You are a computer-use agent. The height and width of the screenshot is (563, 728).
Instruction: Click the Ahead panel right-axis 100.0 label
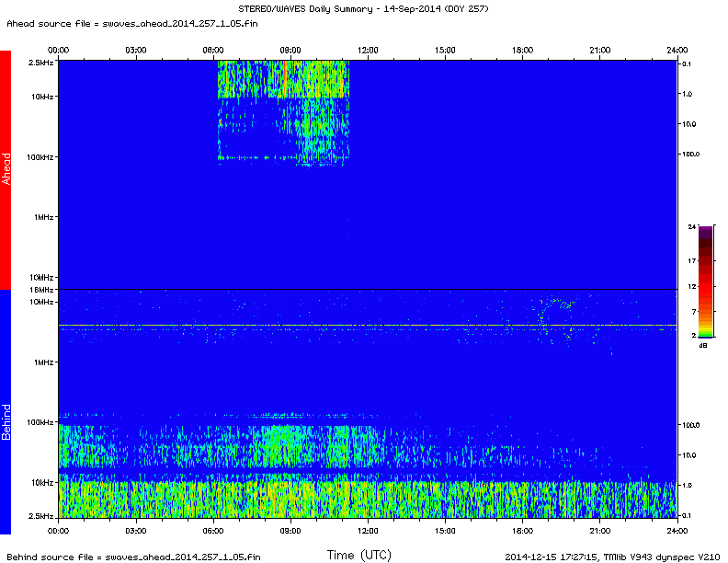point(690,155)
